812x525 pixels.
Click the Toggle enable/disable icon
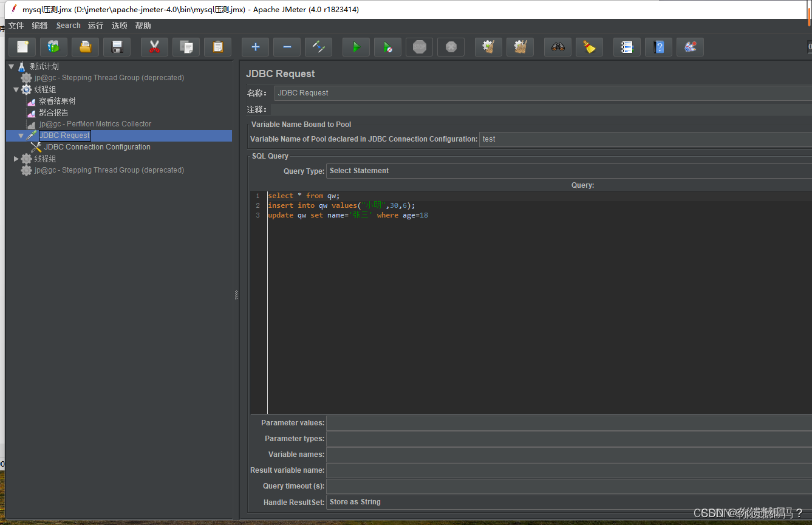click(318, 47)
